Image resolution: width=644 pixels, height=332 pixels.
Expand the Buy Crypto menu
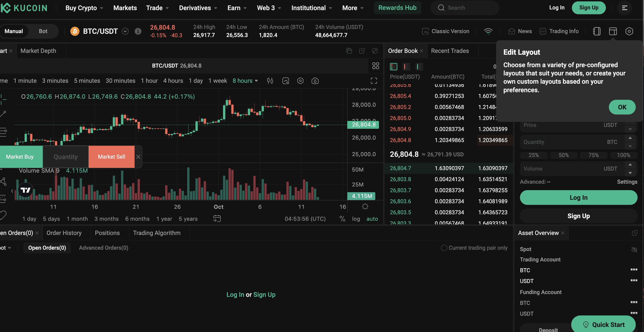point(84,8)
